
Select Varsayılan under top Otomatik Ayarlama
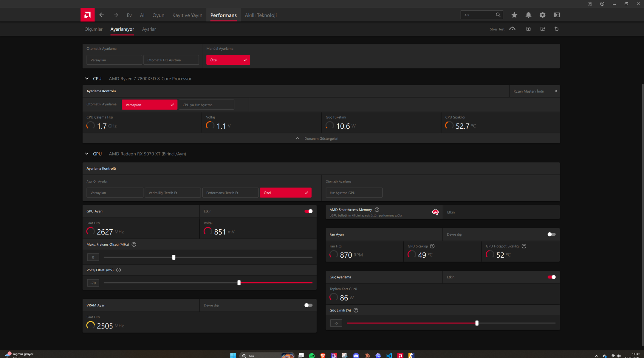(114, 60)
